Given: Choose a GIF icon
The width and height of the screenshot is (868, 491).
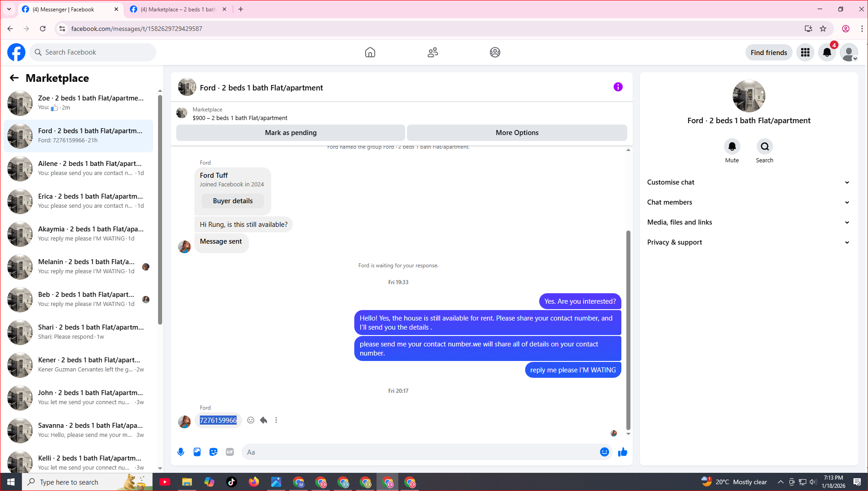Looking at the screenshot, I should (230, 452).
